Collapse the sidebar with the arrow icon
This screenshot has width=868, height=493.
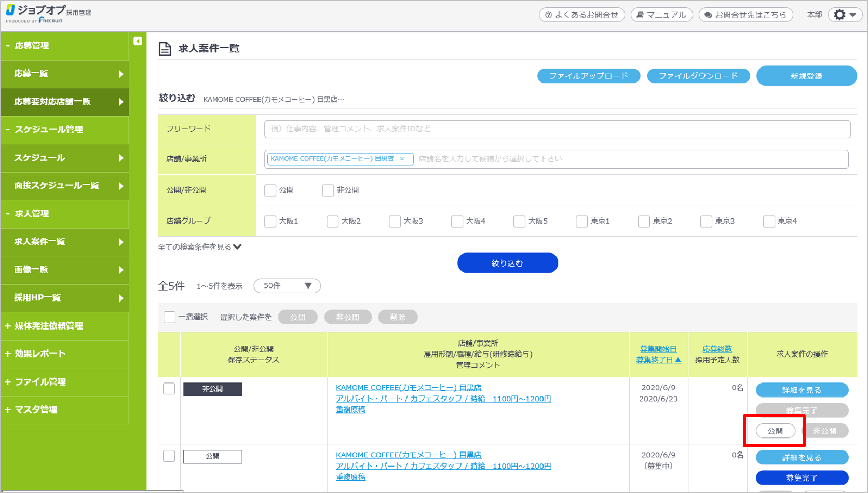tap(138, 41)
